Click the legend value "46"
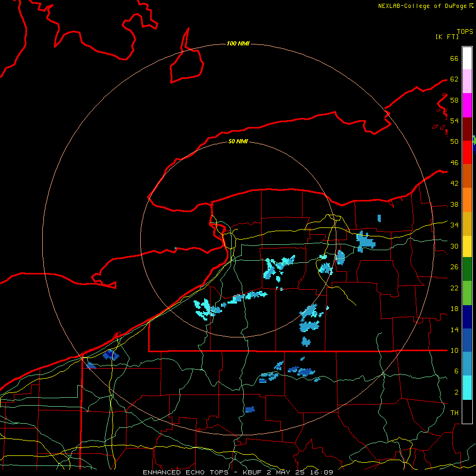 pos(454,163)
